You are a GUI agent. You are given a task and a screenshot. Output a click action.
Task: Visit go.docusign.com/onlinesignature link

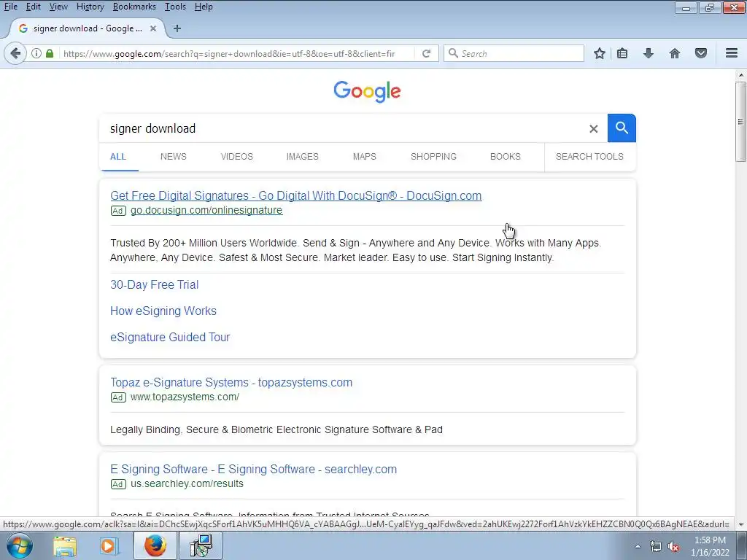click(206, 210)
